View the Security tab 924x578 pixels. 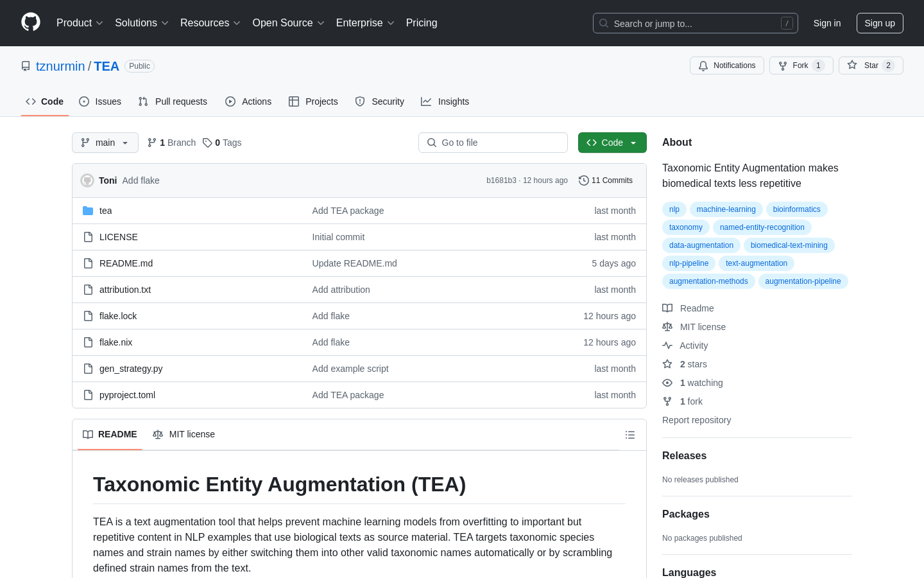coord(380,101)
